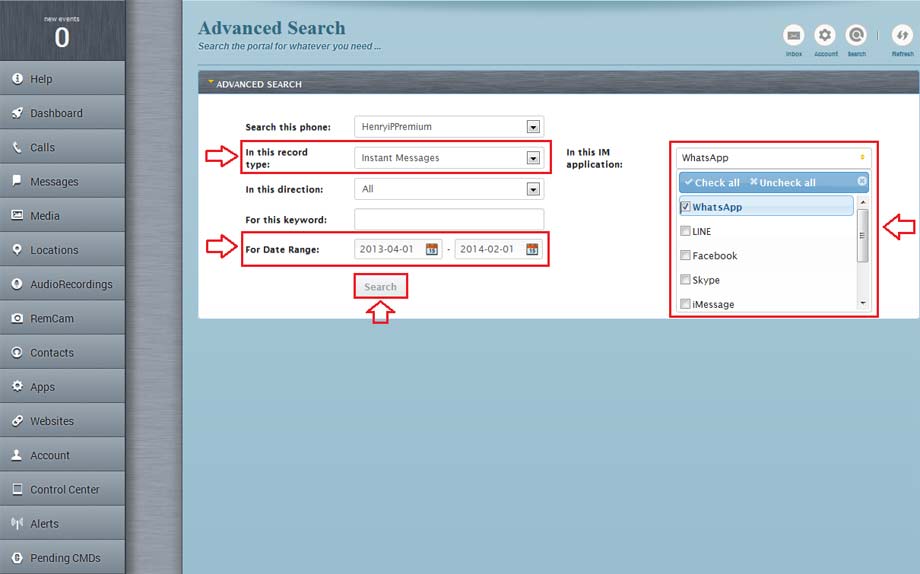Viewport: 920px width, 574px height.
Task: Click the Contacts at-sign icon
Action: [17, 352]
